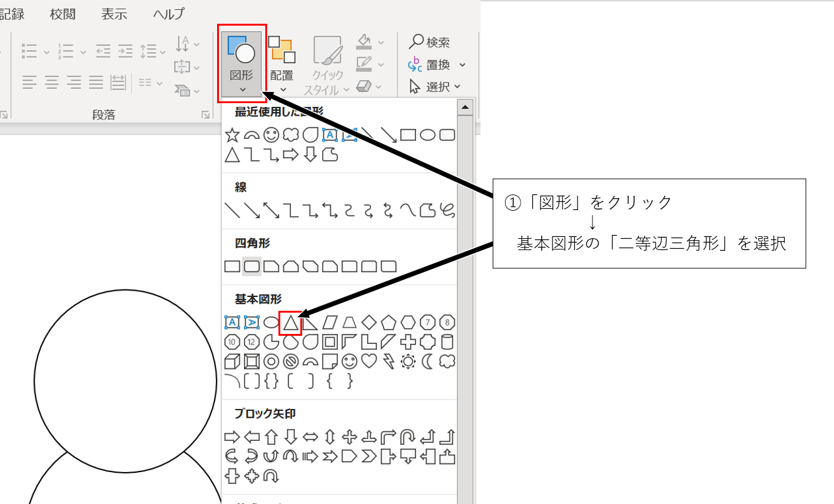834x504 pixels.
Task: Select the heptagon shape labeled 7
Action: [x=427, y=323]
